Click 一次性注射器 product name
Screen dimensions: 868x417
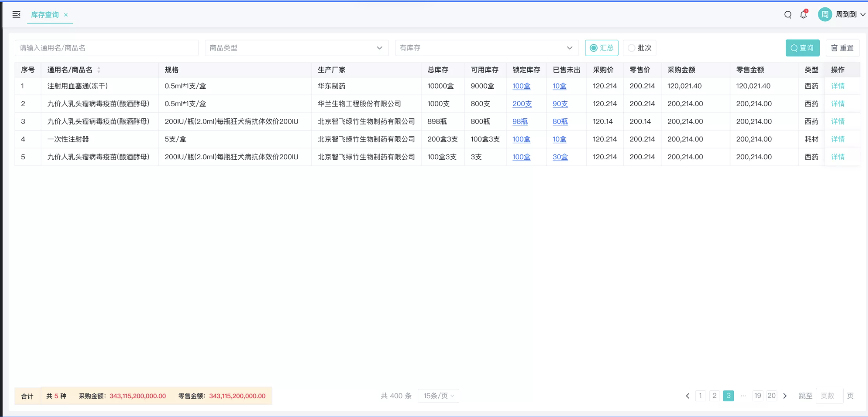pos(68,139)
